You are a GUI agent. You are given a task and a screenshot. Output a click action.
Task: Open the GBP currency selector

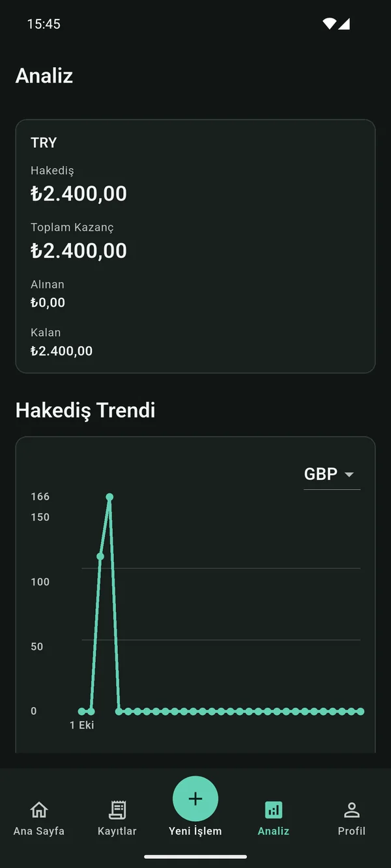coord(332,474)
